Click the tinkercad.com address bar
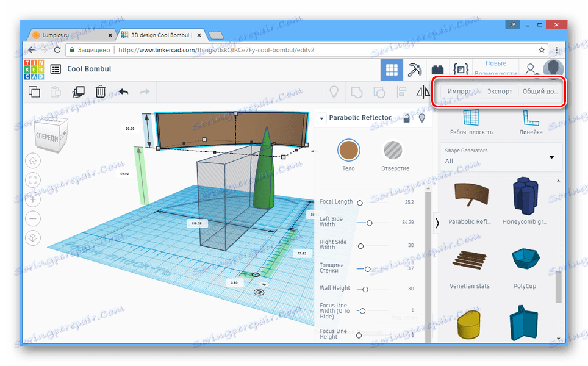This screenshot has height=366, width=588. tap(307, 50)
